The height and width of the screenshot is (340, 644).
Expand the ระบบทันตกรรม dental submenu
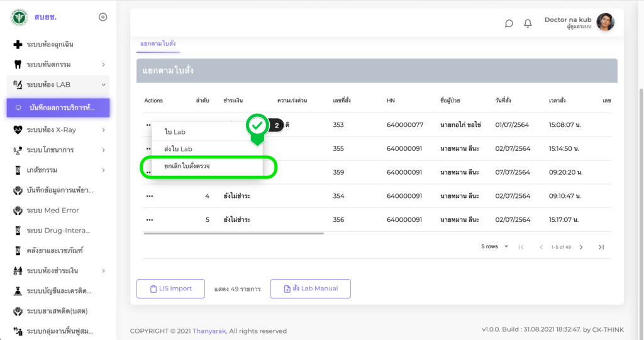[103, 65]
